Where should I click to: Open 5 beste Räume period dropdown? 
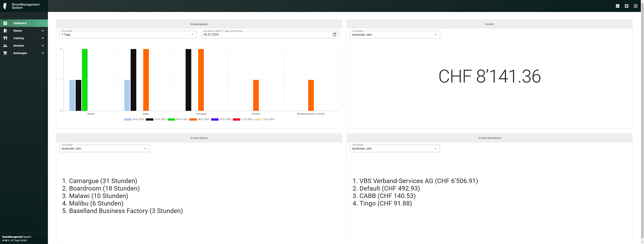(104, 149)
